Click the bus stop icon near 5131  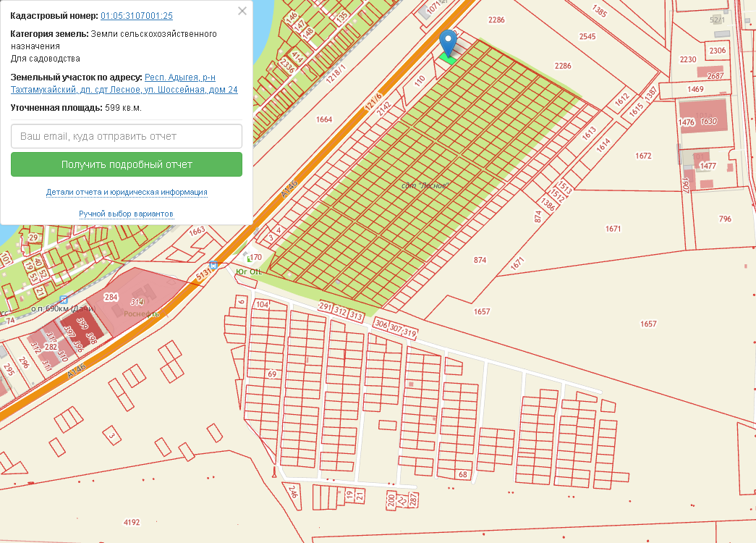click(213, 265)
